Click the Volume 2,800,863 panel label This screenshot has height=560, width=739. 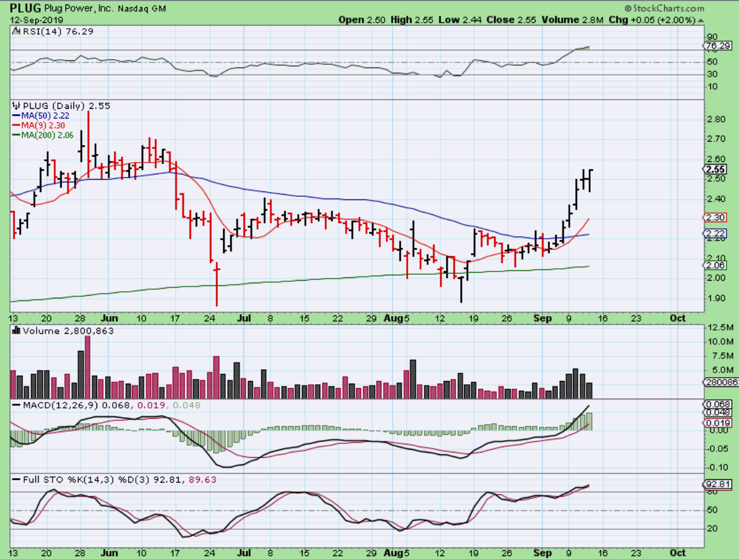68,330
